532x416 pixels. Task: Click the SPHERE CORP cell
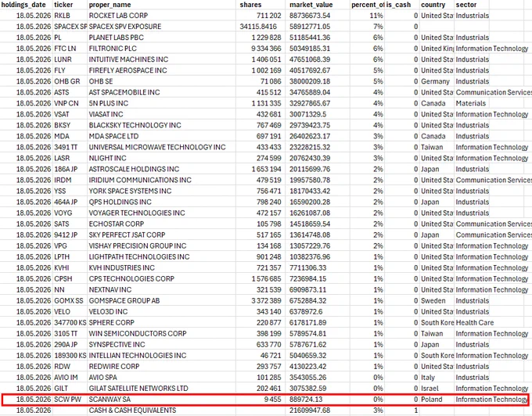(x=162, y=322)
